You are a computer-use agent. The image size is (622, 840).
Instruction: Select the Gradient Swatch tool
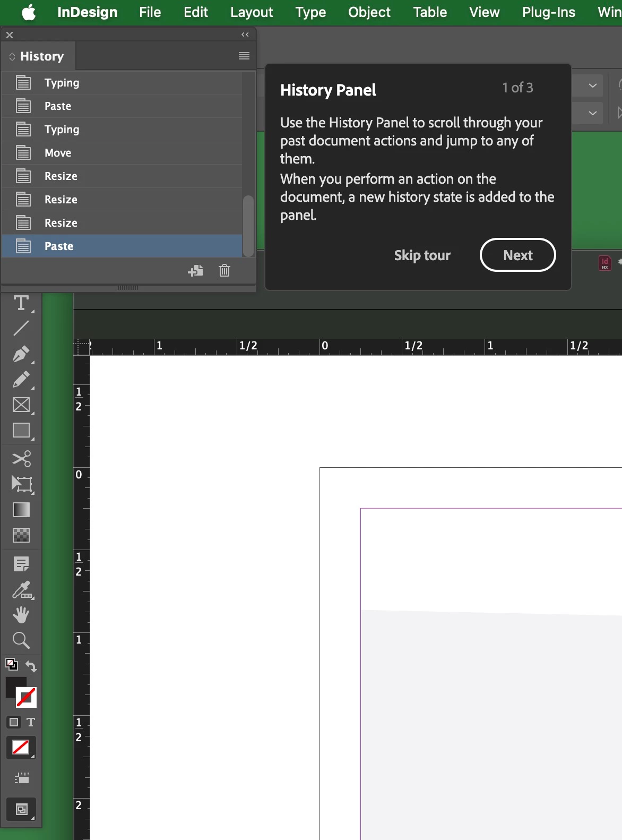point(21,510)
